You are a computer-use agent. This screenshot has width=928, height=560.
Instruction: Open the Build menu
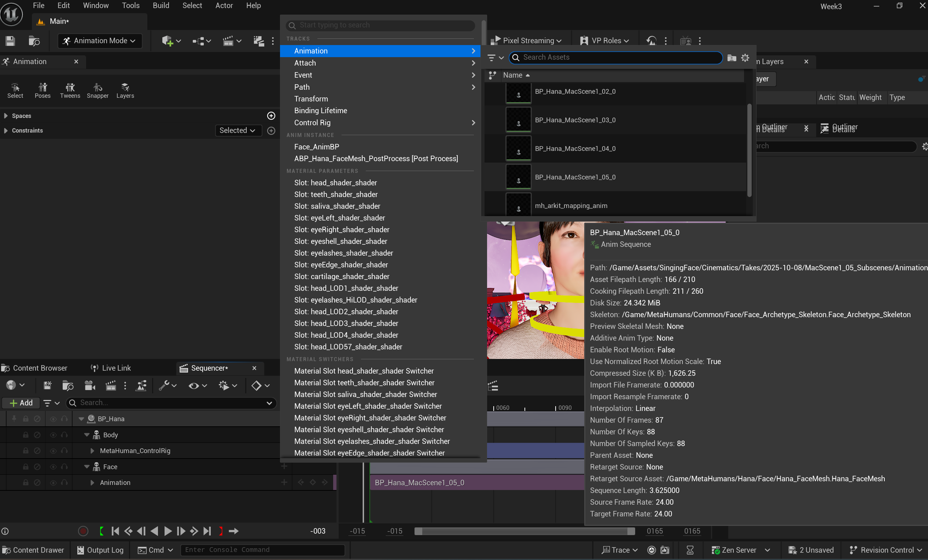tap(161, 5)
